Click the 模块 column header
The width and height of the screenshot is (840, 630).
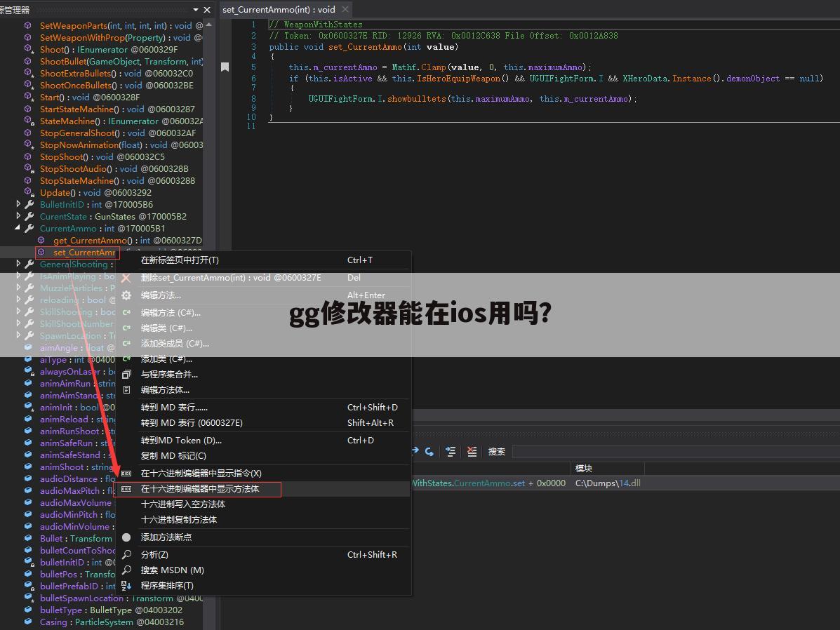tap(583, 468)
